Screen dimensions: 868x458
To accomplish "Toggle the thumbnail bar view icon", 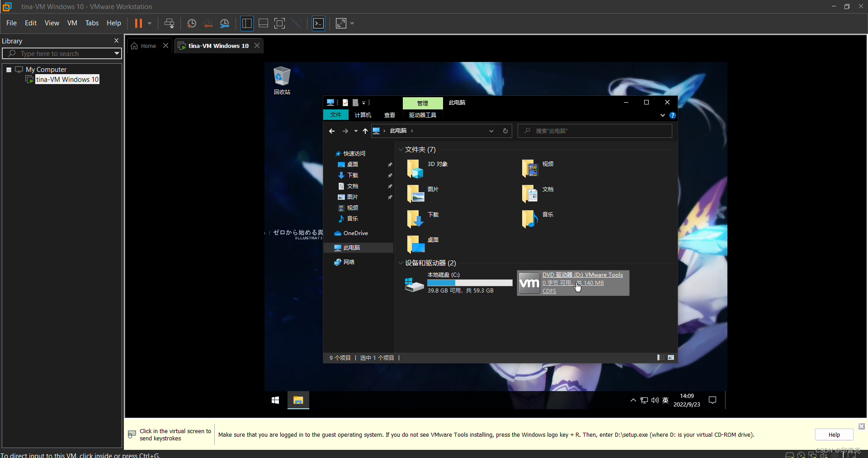I will (263, 23).
